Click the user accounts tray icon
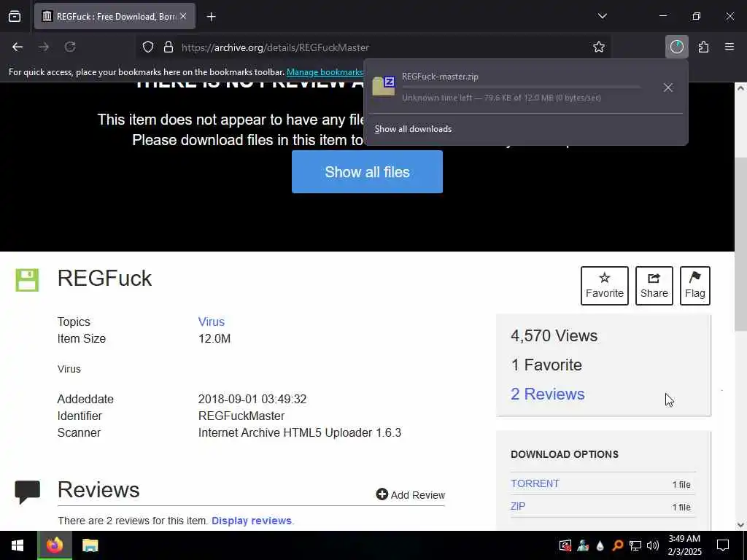 pos(583,545)
